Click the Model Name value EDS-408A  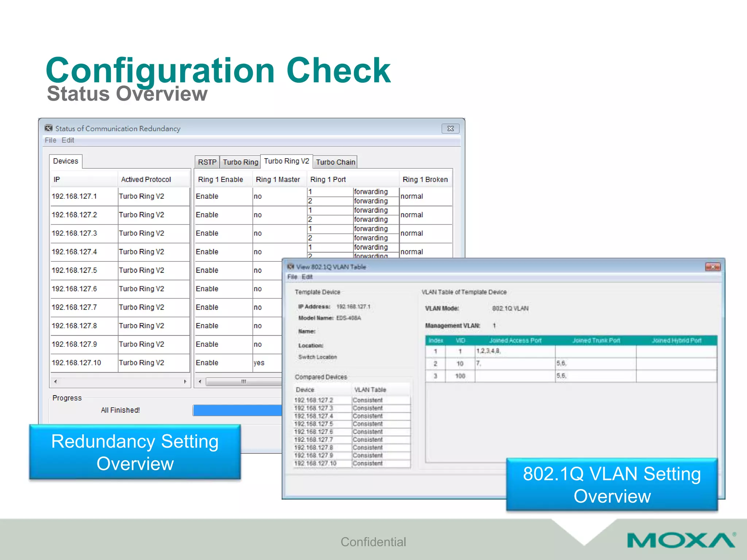(348, 318)
